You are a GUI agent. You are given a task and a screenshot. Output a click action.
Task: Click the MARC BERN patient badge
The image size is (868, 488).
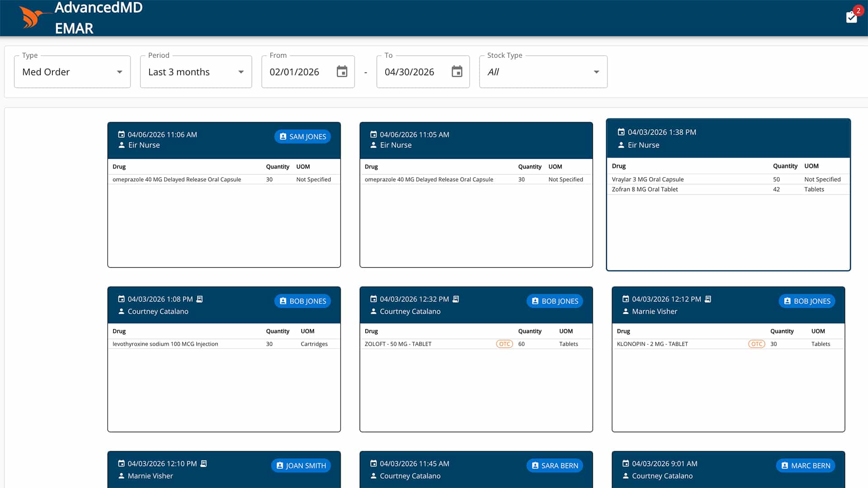[x=806, y=465]
